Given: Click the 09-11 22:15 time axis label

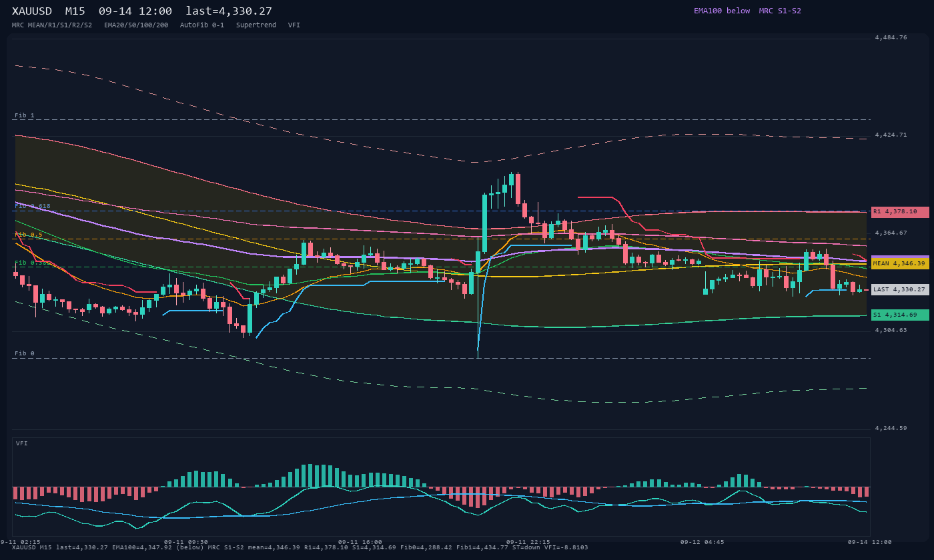Looking at the screenshot, I should pos(528,542).
